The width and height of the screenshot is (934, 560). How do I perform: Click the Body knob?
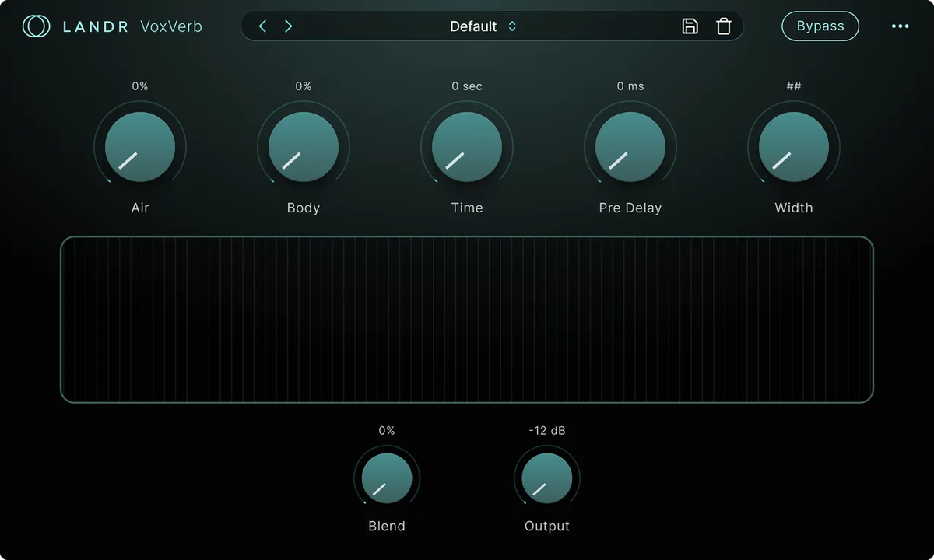[x=304, y=146]
